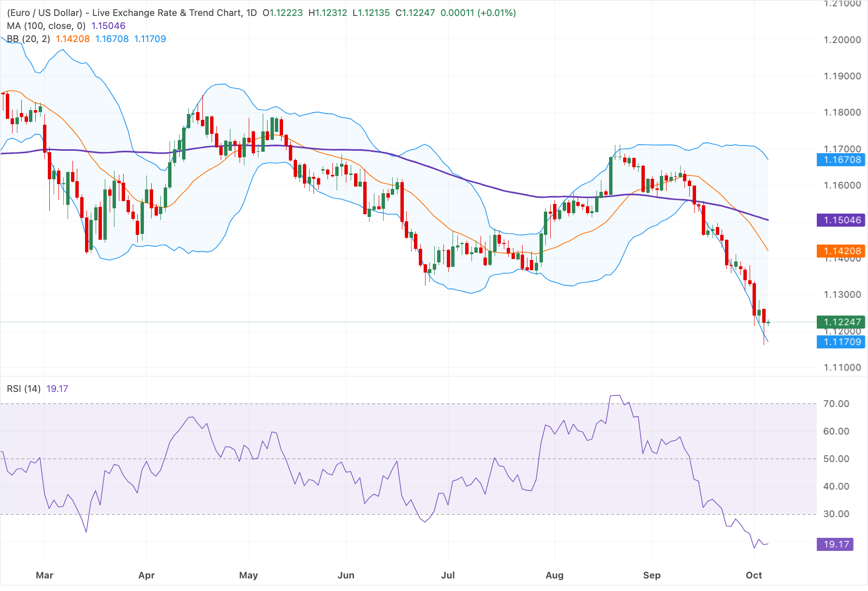Click the 1.19000 price axis label

click(x=842, y=76)
